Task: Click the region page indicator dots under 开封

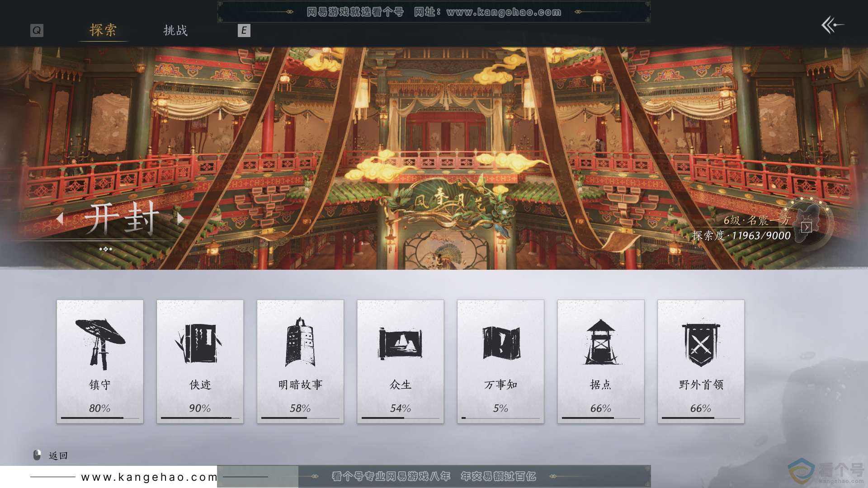Action: 105,249
